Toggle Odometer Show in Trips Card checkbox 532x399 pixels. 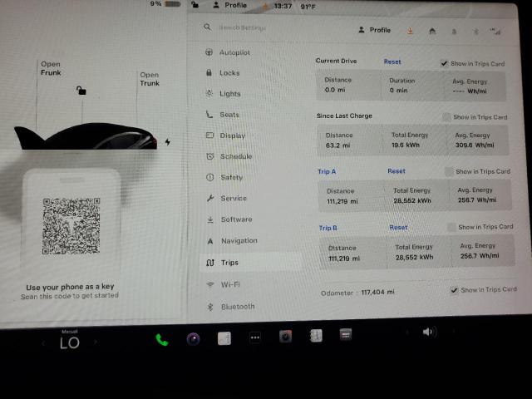(454, 290)
